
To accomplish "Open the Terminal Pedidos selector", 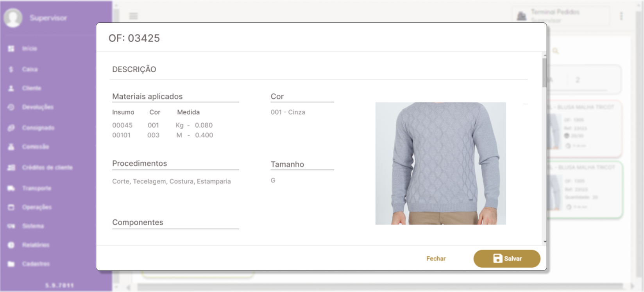I will [561, 16].
